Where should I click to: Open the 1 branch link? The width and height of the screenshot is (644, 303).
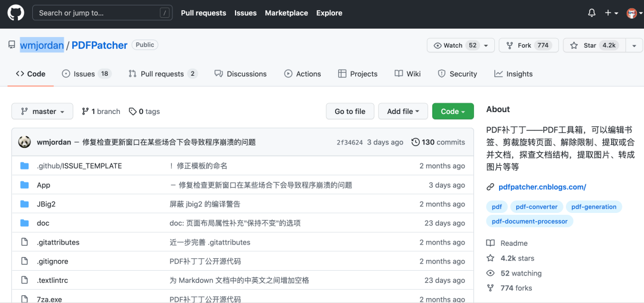coord(101,112)
